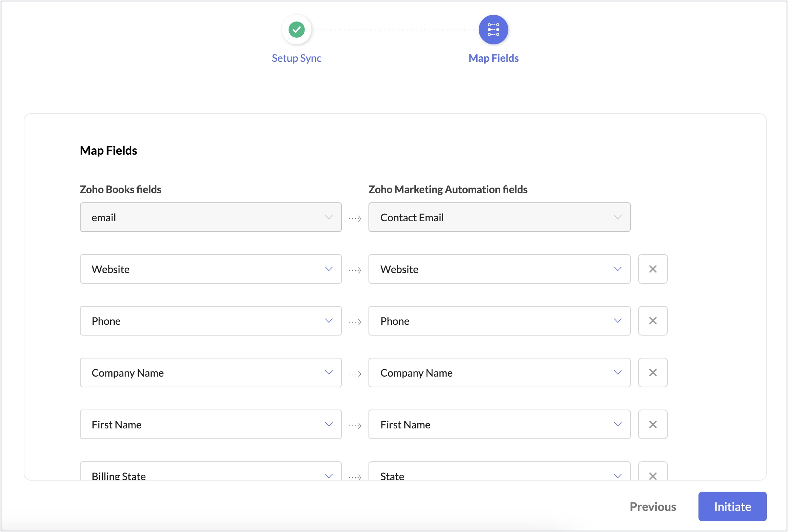
Task: Click the Map Fields step circle icon
Action: [493, 30]
